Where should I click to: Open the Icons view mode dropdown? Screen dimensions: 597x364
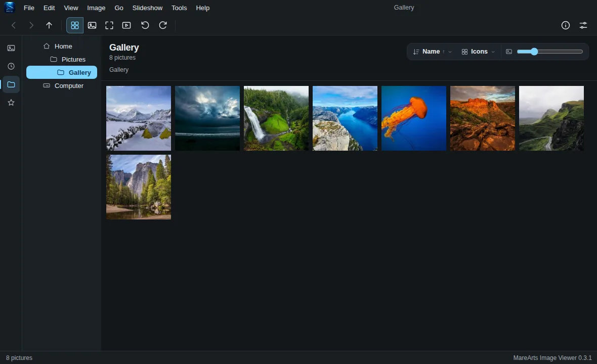pyautogui.click(x=478, y=52)
